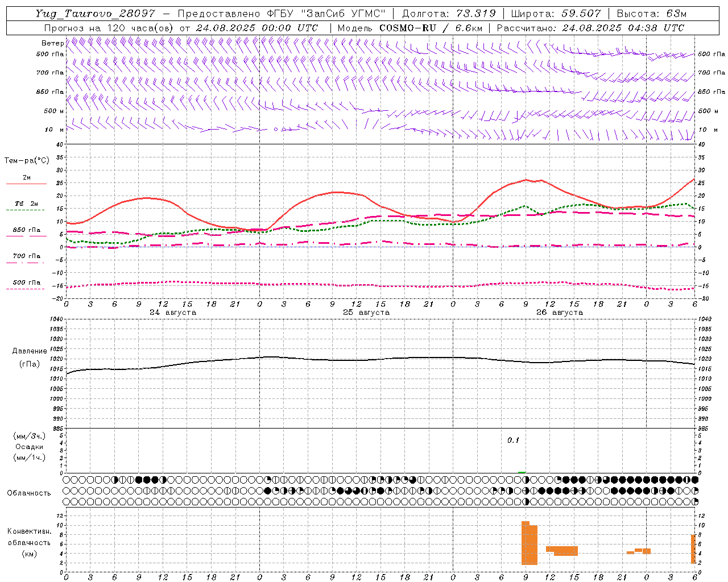This screenshot has width=728, height=582.
Task: Select the Облачность row label
Action: [29, 493]
